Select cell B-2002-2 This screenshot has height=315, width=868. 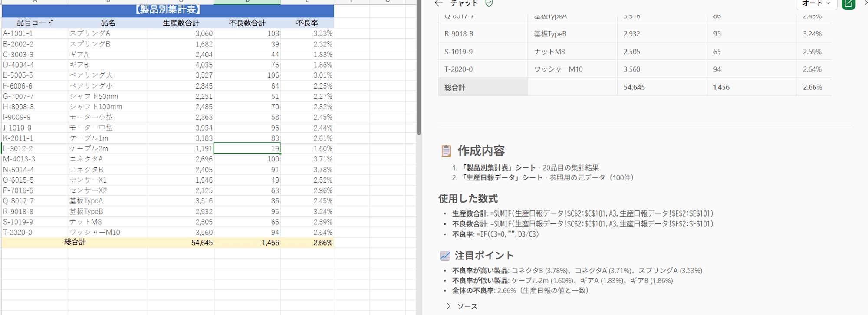click(x=35, y=44)
